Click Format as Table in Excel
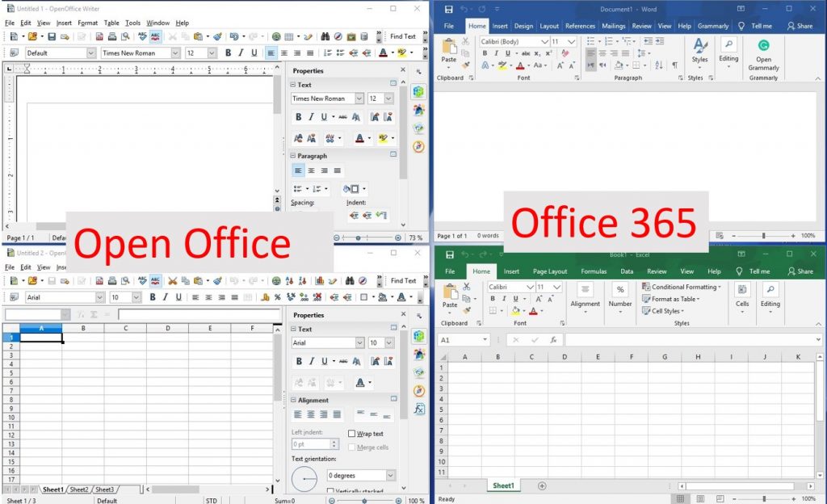Image resolution: width=827 pixels, height=504 pixels. click(670, 299)
